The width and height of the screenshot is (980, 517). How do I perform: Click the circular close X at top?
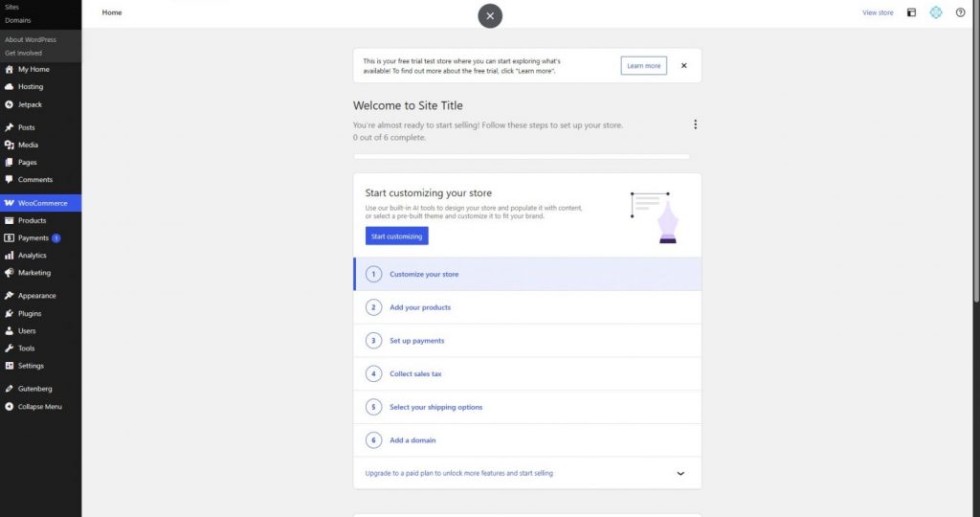[x=490, y=15]
